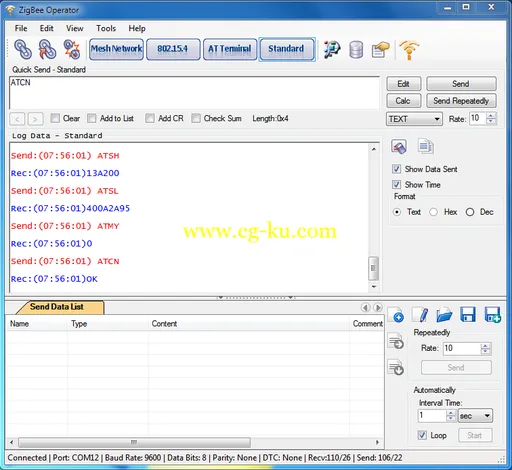Decrease the Repeatedly Rate spinner
Screen dimensions: 512x470
(x=486, y=352)
